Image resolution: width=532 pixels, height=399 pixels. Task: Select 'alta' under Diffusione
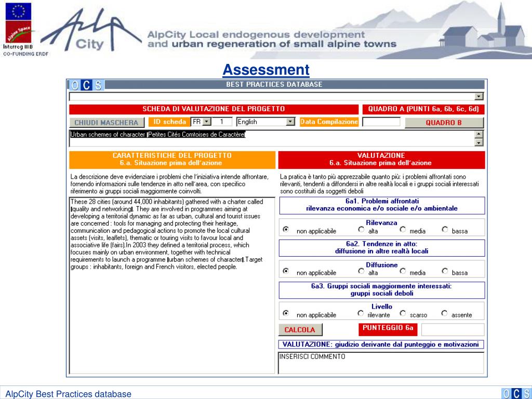[361, 271]
